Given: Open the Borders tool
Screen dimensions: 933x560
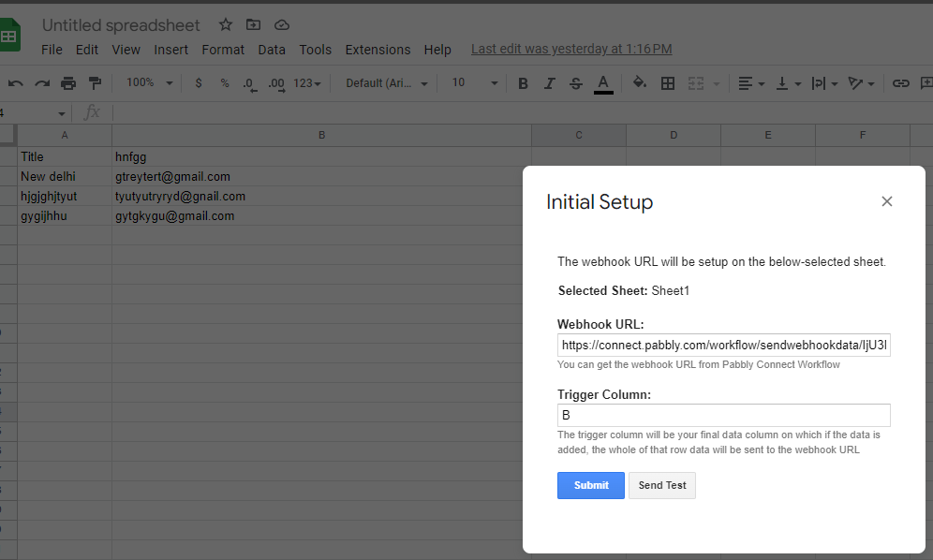Looking at the screenshot, I should pyautogui.click(x=668, y=83).
